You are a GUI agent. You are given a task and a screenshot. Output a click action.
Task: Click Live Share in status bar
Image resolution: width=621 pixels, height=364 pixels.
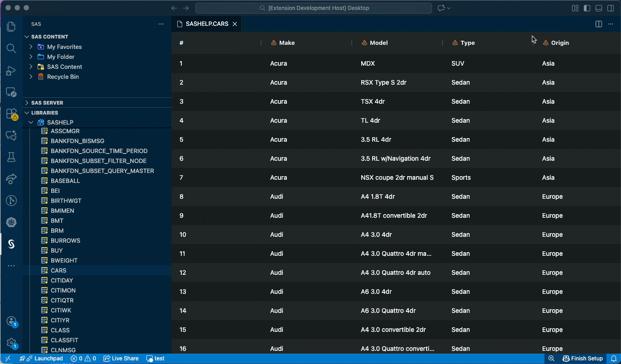(x=121, y=359)
